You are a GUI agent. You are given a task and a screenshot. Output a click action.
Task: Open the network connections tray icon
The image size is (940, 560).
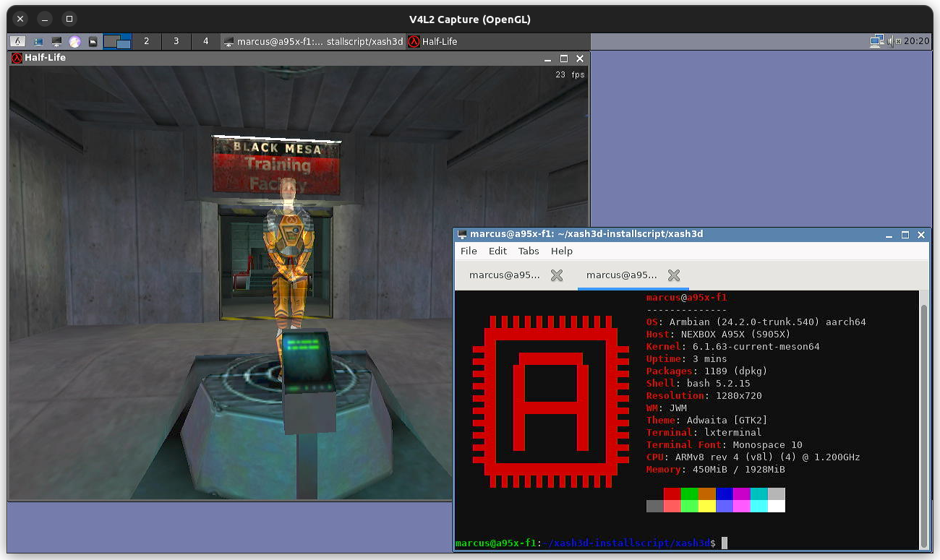(x=876, y=41)
